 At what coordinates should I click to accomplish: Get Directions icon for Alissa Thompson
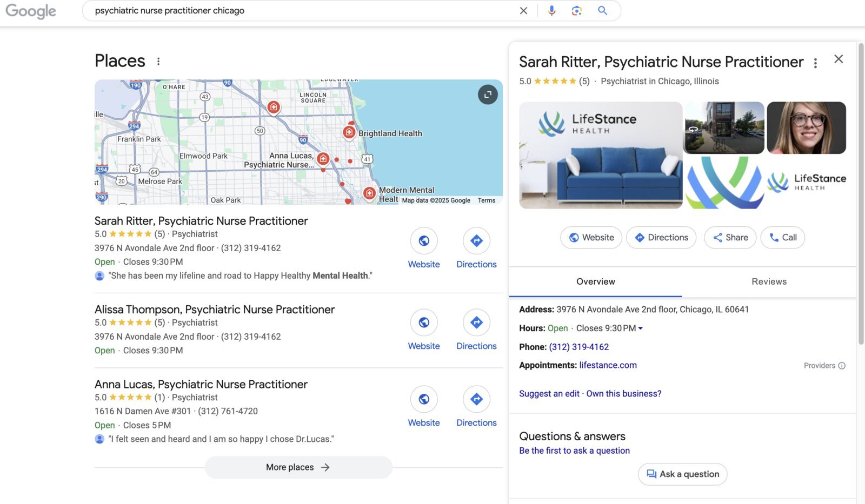[x=476, y=322]
